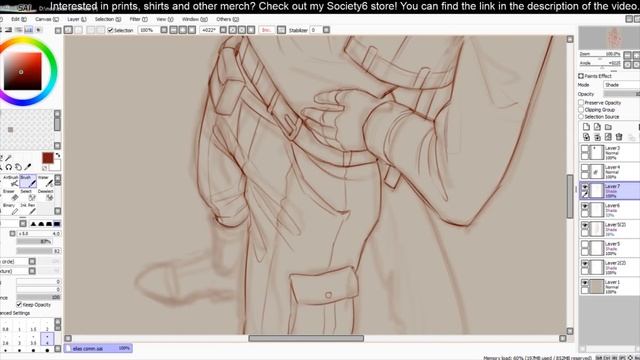Select the Layer5 thumbnail
640x360 pixels.
(x=597, y=248)
